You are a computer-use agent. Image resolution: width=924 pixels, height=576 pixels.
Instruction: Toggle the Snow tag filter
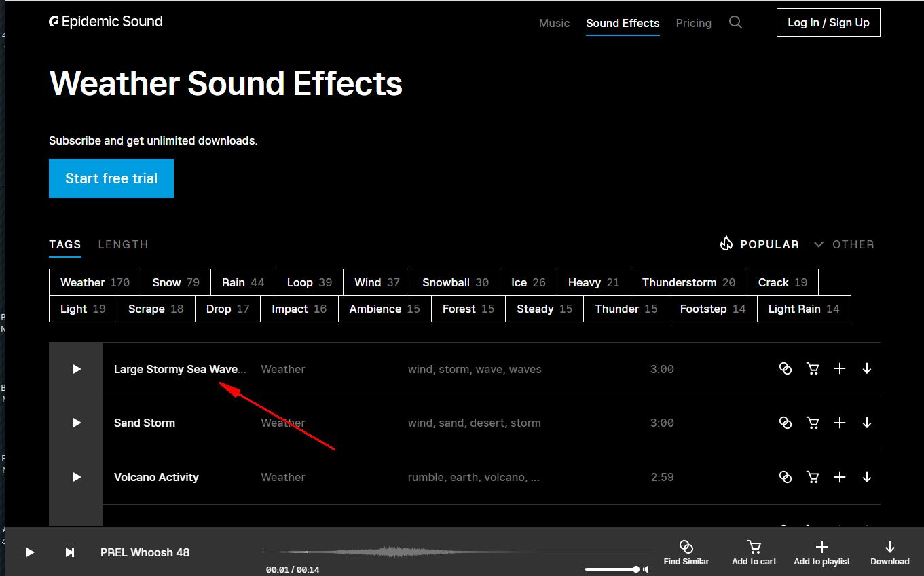click(175, 282)
